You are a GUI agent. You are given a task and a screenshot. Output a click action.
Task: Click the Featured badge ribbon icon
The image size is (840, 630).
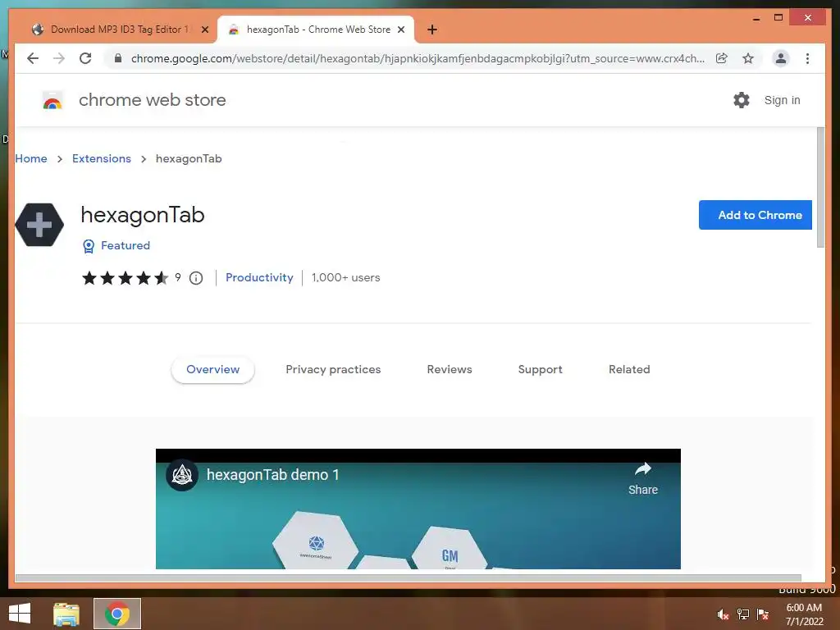[x=89, y=246]
